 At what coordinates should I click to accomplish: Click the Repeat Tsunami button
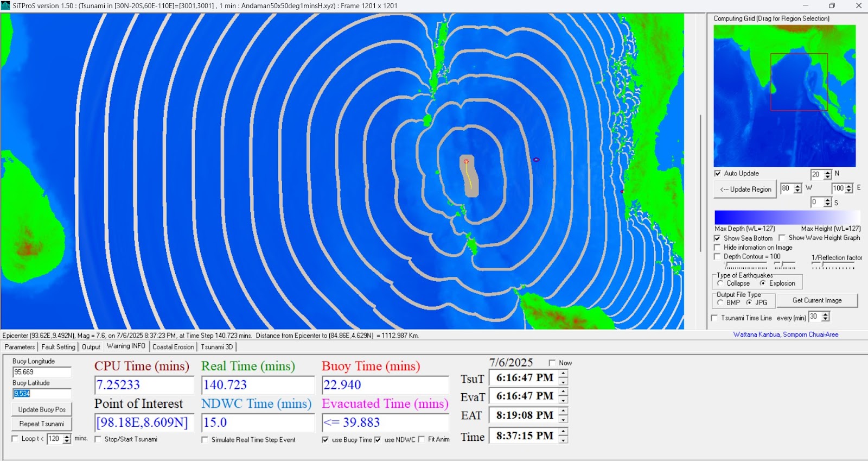(42, 424)
